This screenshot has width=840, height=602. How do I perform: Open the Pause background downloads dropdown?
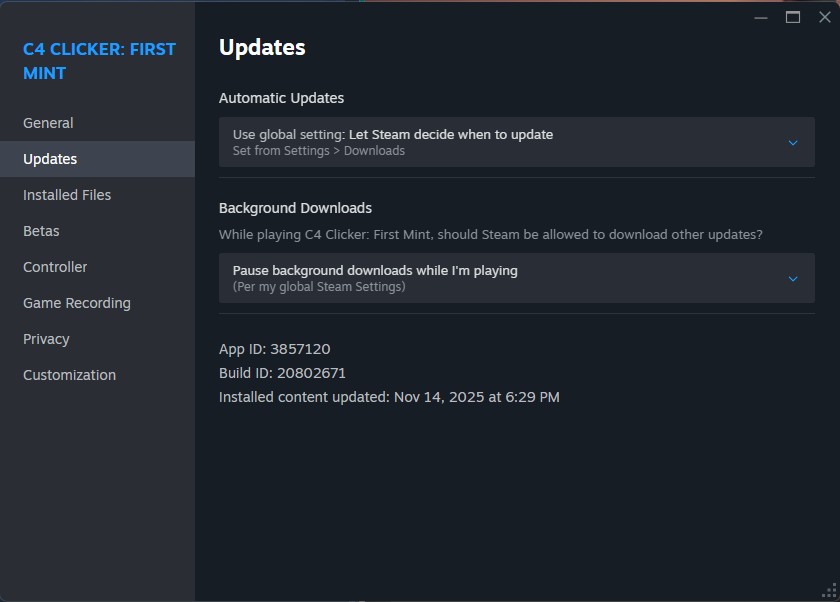tap(516, 278)
